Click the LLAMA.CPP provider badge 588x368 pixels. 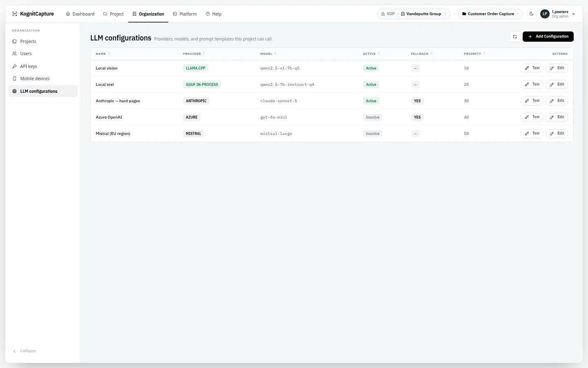[x=196, y=68]
